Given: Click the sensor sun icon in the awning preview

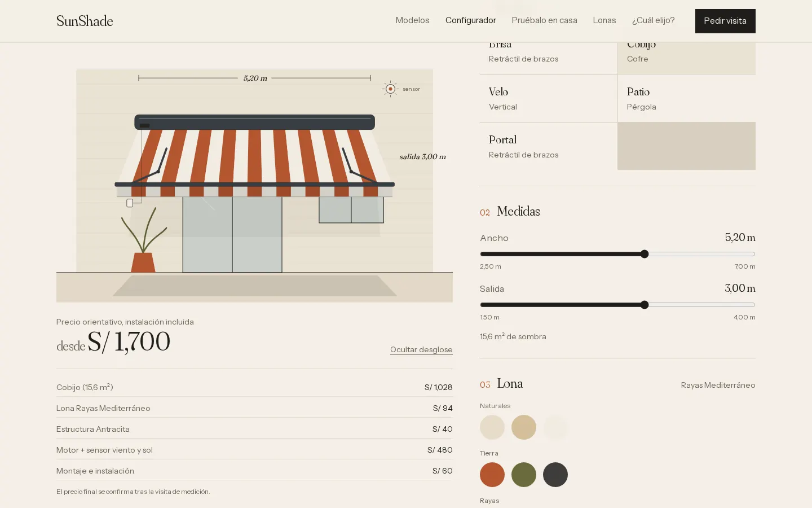Looking at the screenshot, I should click(390, 89).
